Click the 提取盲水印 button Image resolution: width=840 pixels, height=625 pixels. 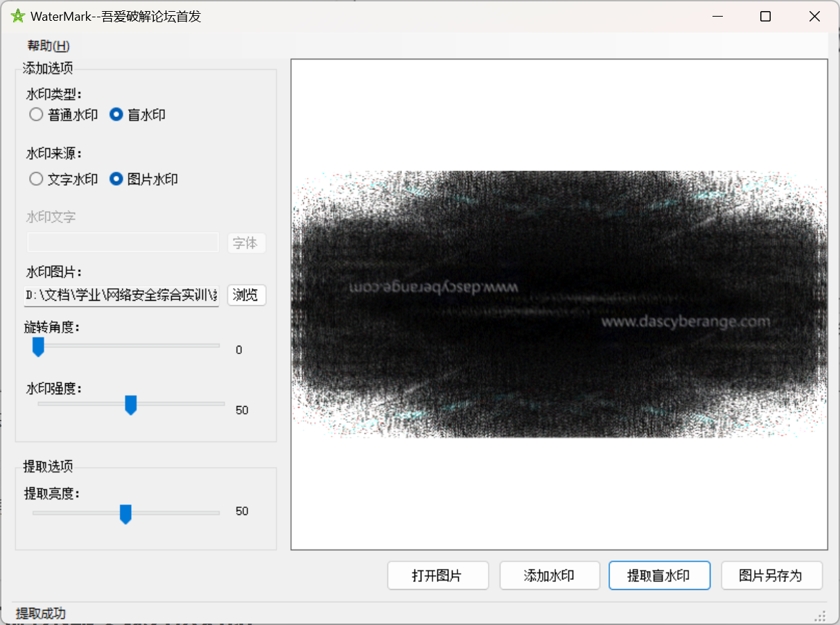[660, 575]
